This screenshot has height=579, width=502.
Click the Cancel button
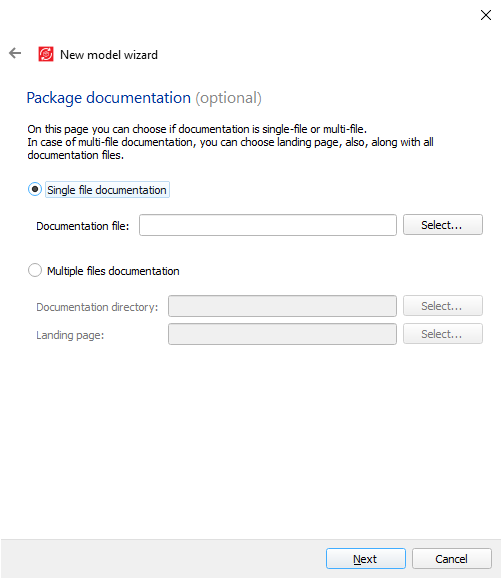452,559
